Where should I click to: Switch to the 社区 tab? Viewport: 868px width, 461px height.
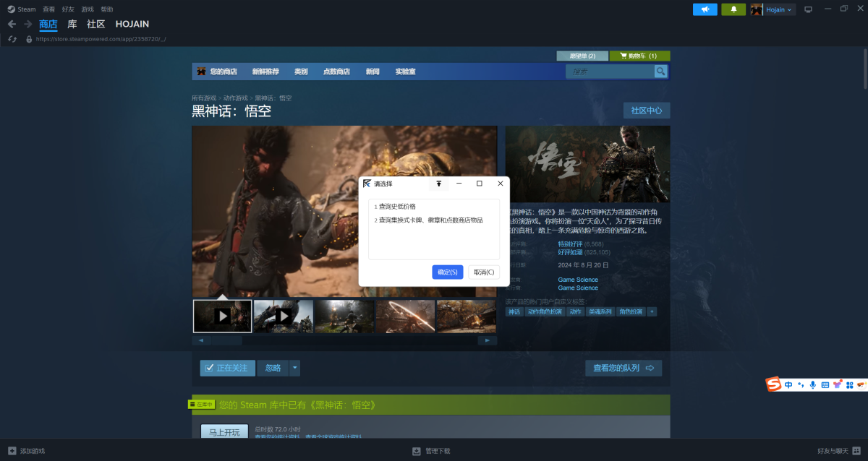96,24
